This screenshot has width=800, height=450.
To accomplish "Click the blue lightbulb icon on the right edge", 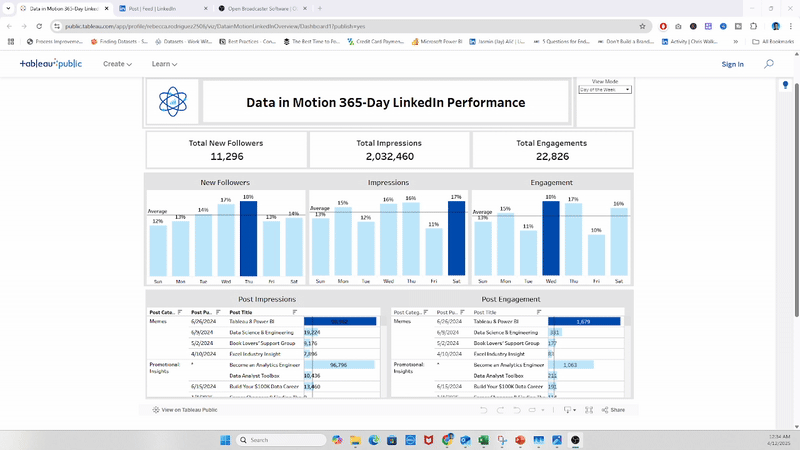I will coord(785,85).
